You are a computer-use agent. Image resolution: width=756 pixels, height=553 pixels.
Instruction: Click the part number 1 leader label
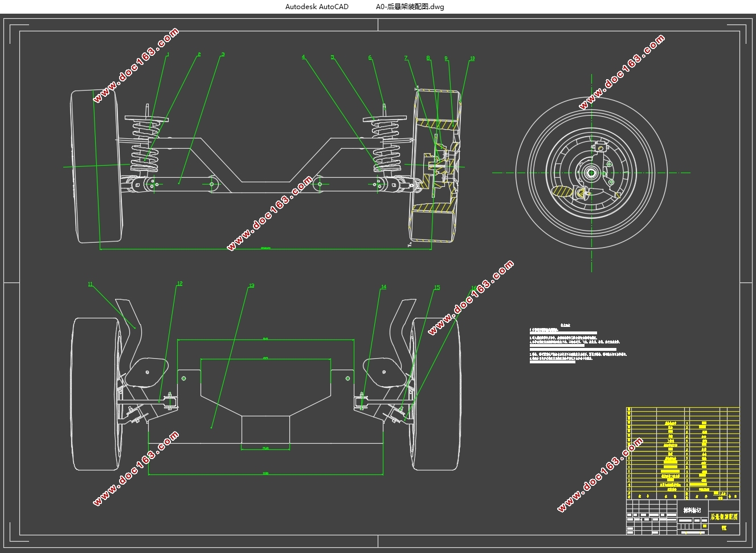point(168,55)
